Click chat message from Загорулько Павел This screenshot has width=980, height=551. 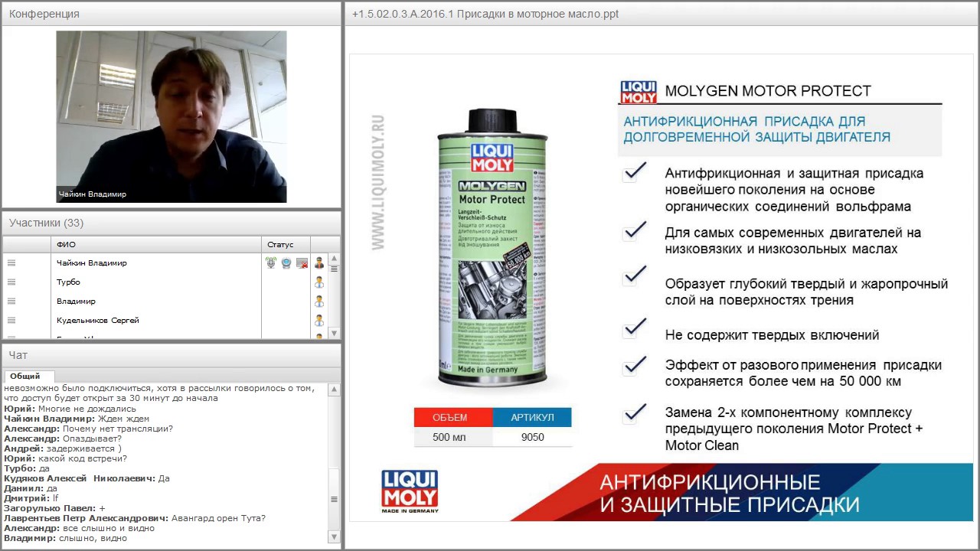[x=54, y=509]
